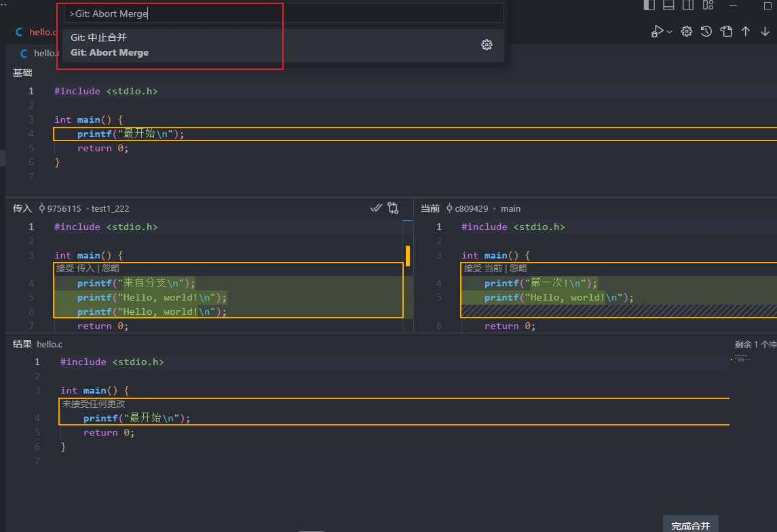Image resolution: width=777 pixels, height=532 pixels.
Task: Click the commit icon beside 9756115
Action: (41, 208)
